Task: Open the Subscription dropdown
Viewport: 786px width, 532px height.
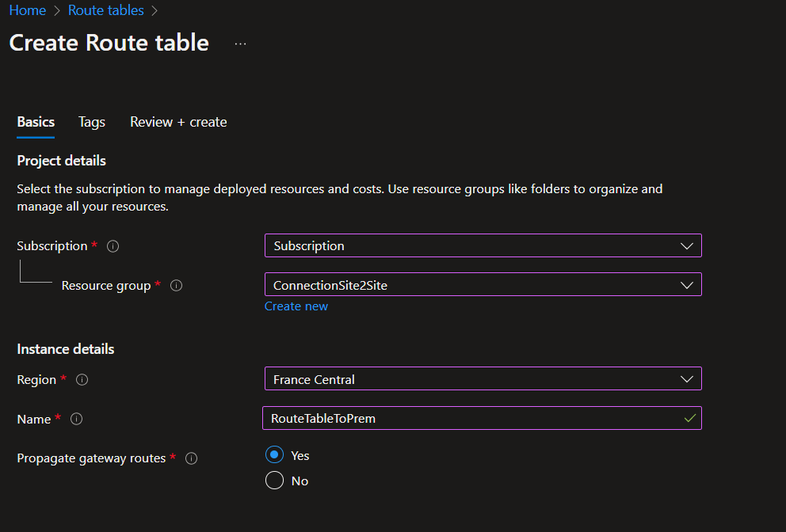Action: coord(483,245)
